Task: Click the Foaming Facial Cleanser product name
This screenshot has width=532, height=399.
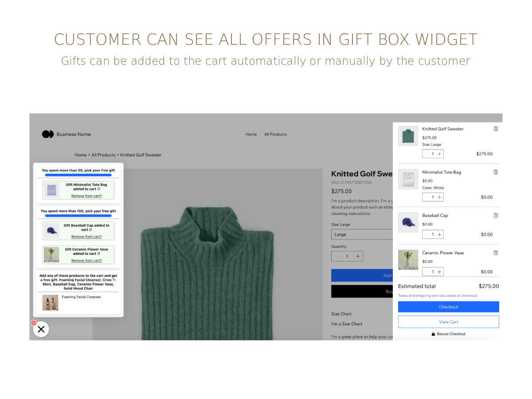Action: (x=81, y=297)
